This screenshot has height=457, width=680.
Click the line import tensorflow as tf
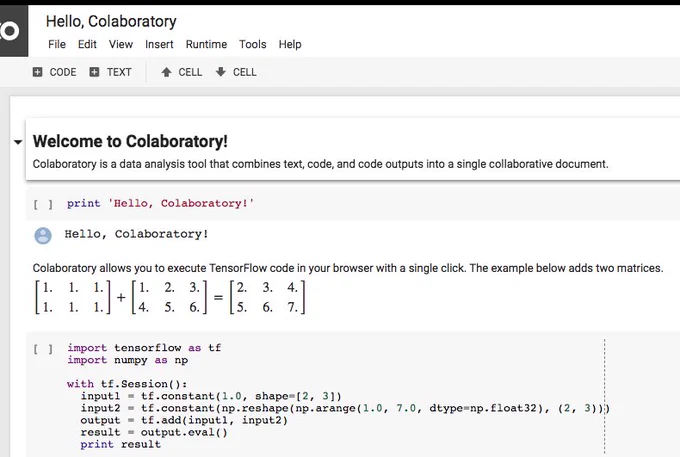(144, 348)
